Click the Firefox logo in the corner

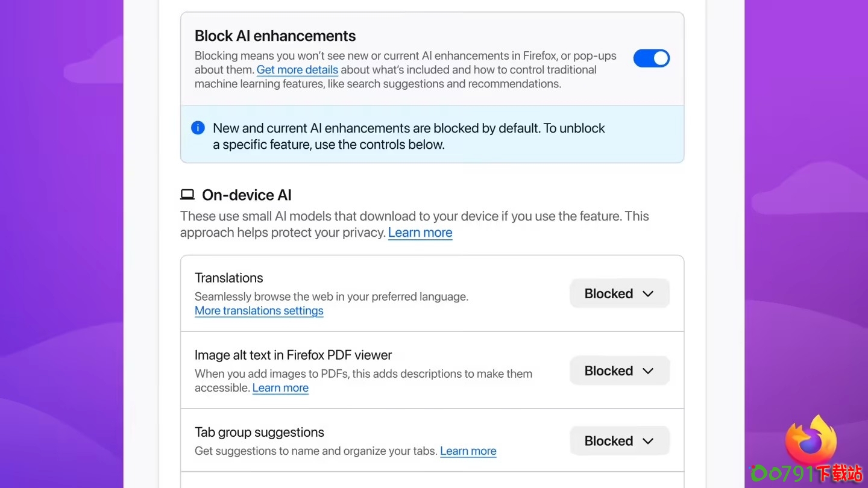(811, 442)
